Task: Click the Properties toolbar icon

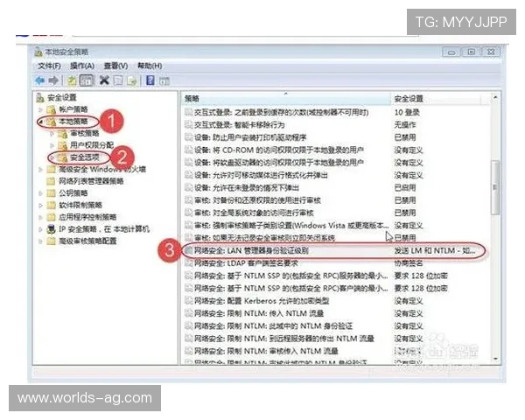Action: 118,80
